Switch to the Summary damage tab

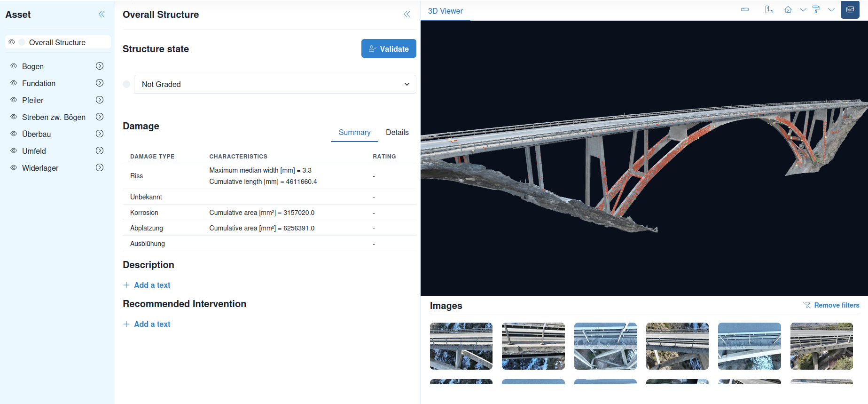click(x=355, y=133)
